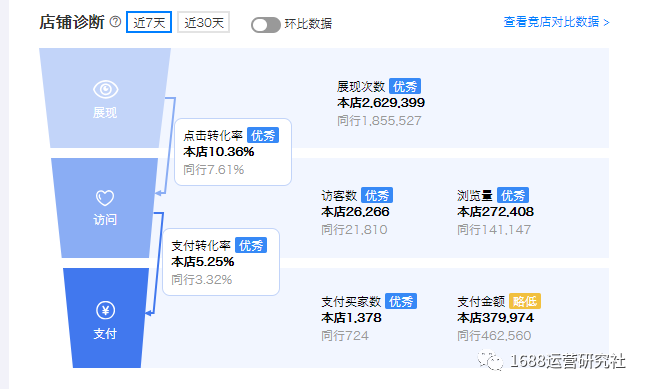The height and width of the screenshot is (389, 646).
Task: Switch to the 近30天 tab
Action: (x=204, y=22)
